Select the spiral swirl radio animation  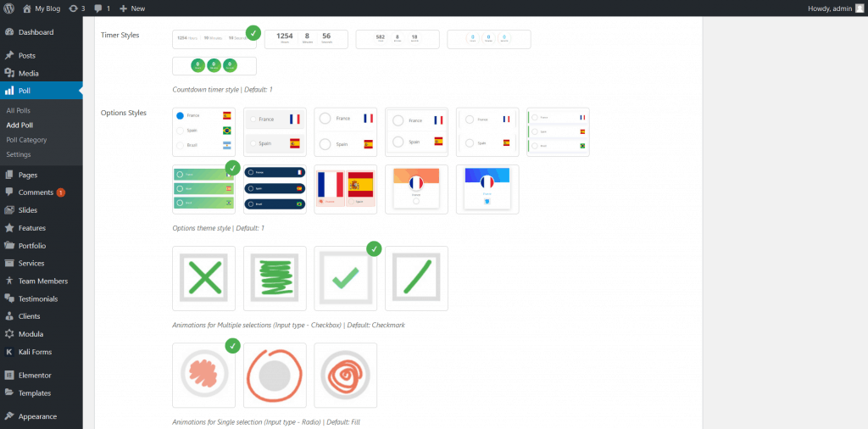pos(345,375)
